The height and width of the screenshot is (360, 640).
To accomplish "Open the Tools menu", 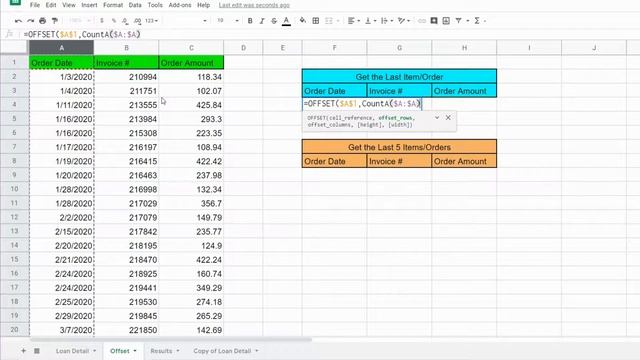I will pos(155,5).
